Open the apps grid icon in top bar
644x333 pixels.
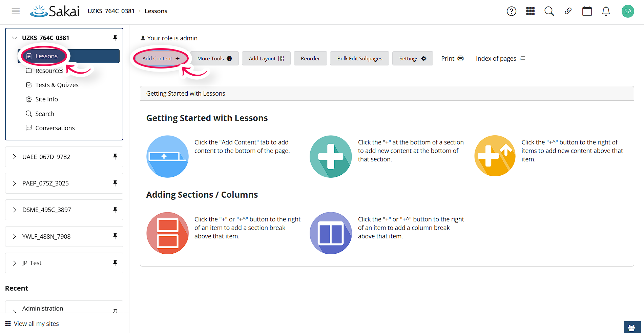tap(530, 11)
